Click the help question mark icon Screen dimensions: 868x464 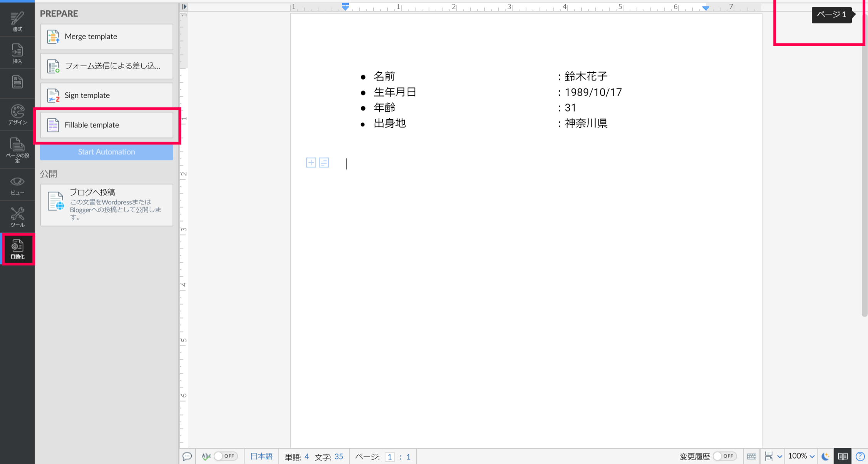(x=860, y=456)
